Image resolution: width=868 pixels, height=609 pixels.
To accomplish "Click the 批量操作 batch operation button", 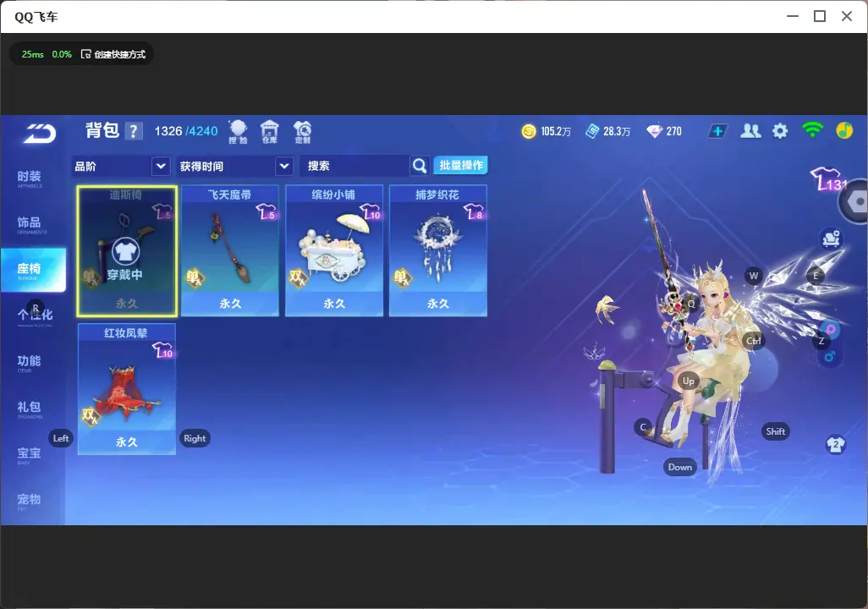I will click(x=460, y=165).
